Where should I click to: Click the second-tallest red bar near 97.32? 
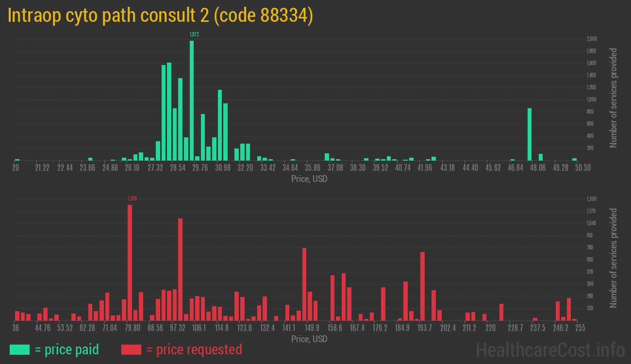[x=181, y=269]
